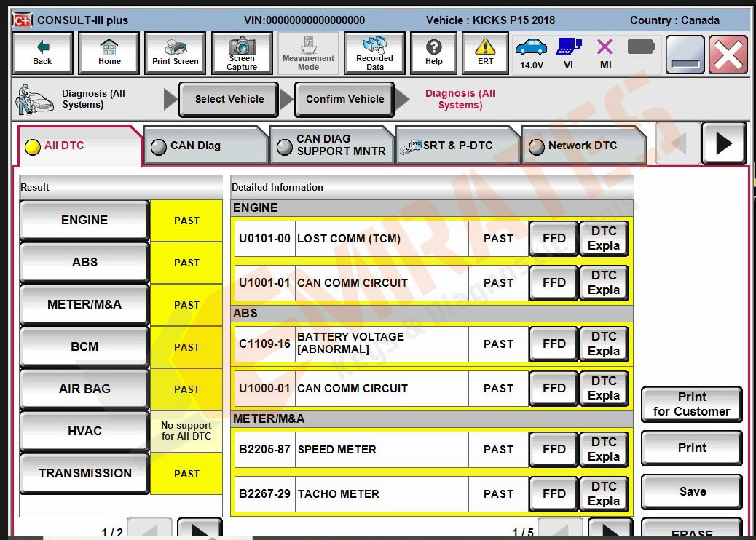Click the 14.0V vehicle battery icon
This screenshot has width=756, height=540.
click(531, 54)
